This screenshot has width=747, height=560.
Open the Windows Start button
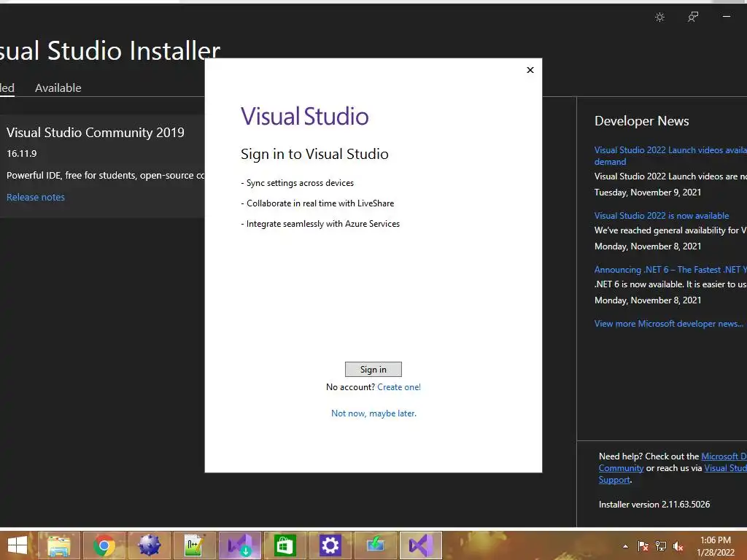click(x=18, y=545)
